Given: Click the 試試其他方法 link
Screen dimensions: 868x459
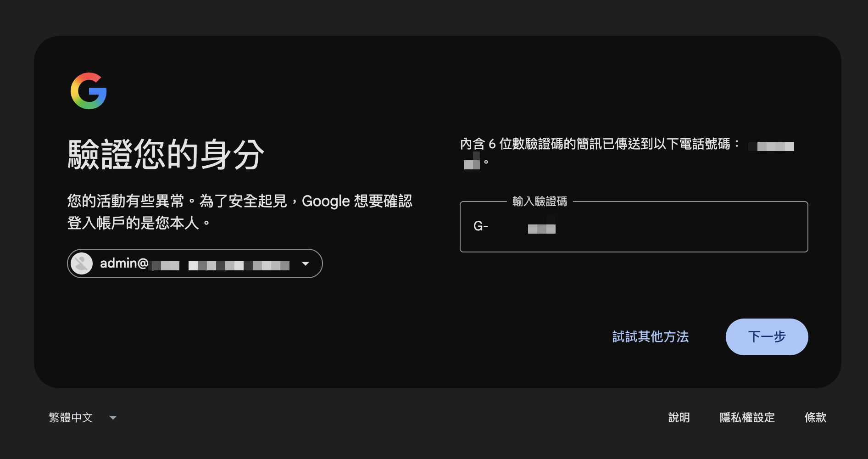Looking at the screenshot, I should [651, 337].
